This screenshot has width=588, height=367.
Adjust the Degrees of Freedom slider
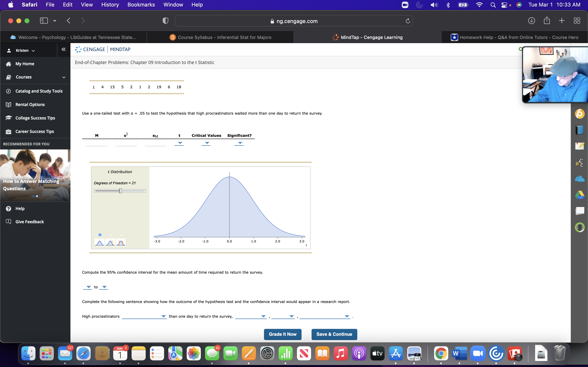tap(120, 191)
